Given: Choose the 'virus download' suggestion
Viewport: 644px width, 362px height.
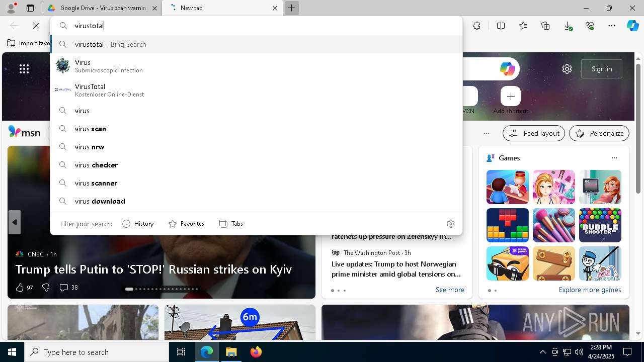Looking at the screenshot, I should [256, 201].
